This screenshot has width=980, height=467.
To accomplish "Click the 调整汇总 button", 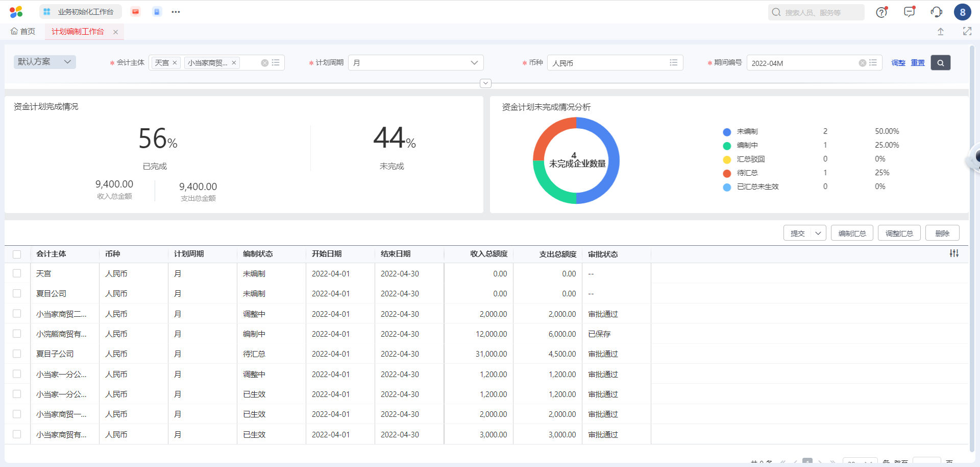I will coord(899,233).
